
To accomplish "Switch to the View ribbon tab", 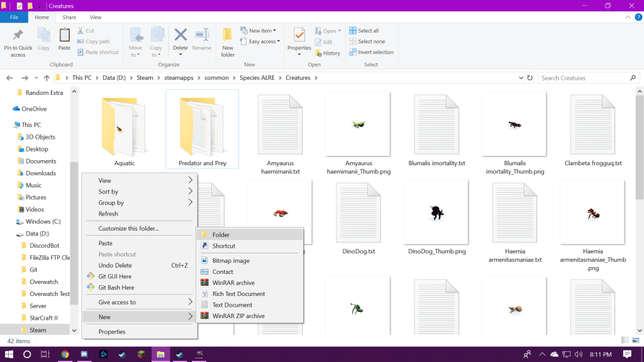I will [x=96, y=18].
